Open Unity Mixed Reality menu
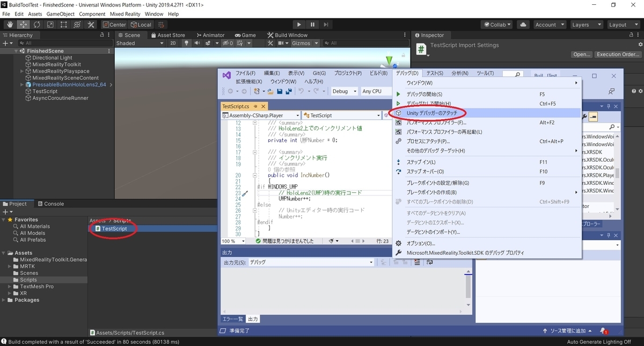This screenshot has width=644, height=346. pyautogui.click(x=126, y=14)
